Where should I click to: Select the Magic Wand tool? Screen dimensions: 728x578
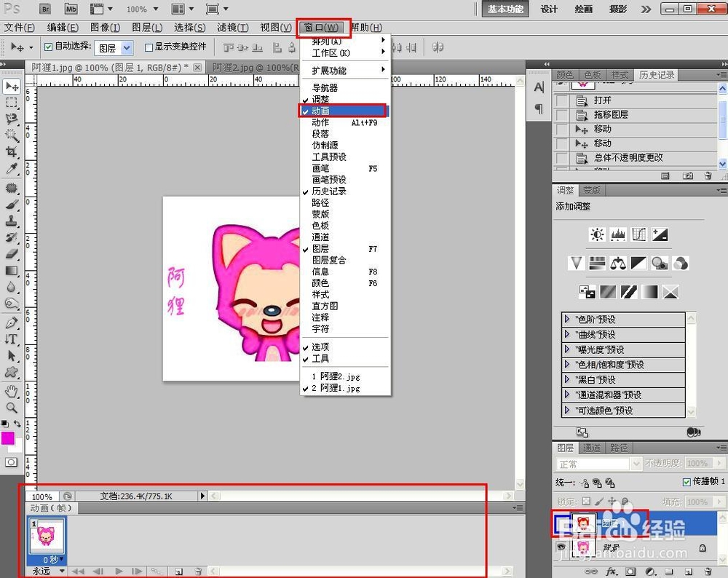click(11, 135)
